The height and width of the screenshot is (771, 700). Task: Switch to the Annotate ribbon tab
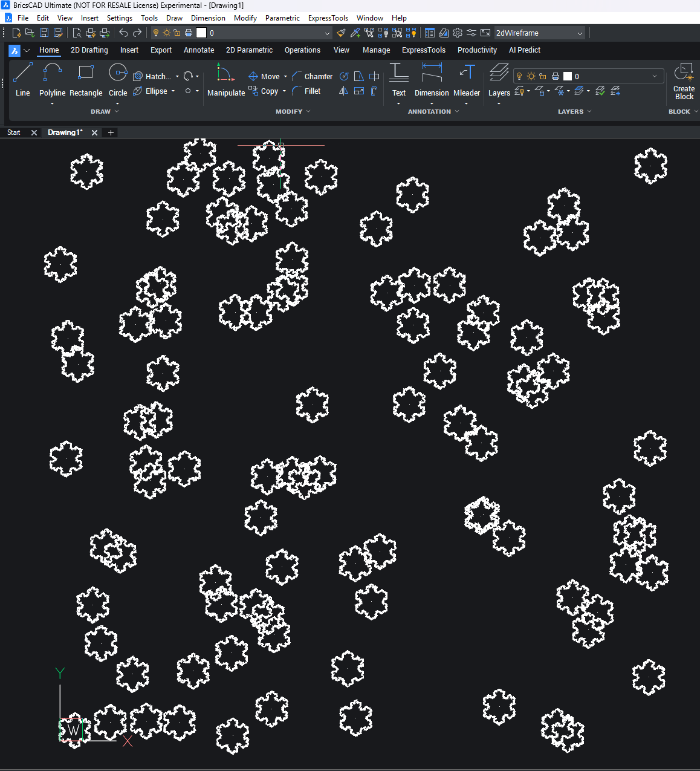pos(199,50)
